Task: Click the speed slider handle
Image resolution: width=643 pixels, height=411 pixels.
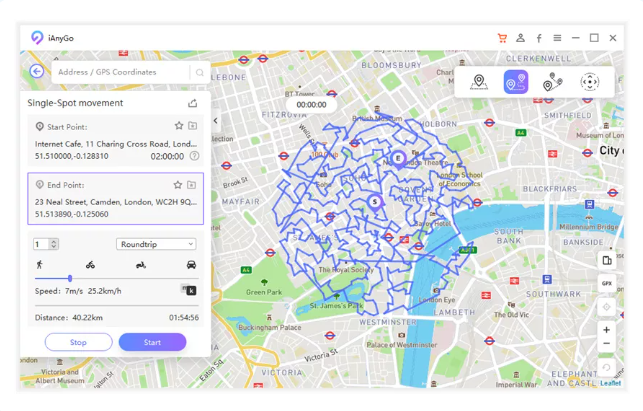Action: pos(69,278)
